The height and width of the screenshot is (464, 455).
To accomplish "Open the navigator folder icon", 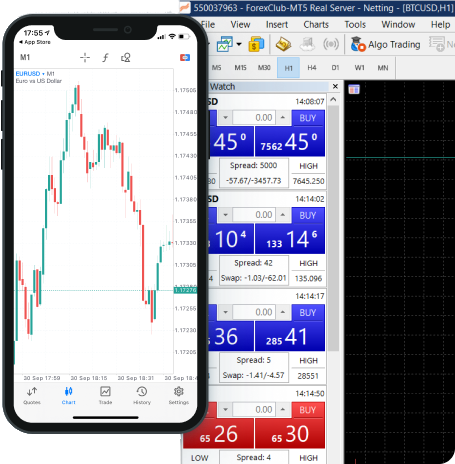I will [283, 44].
